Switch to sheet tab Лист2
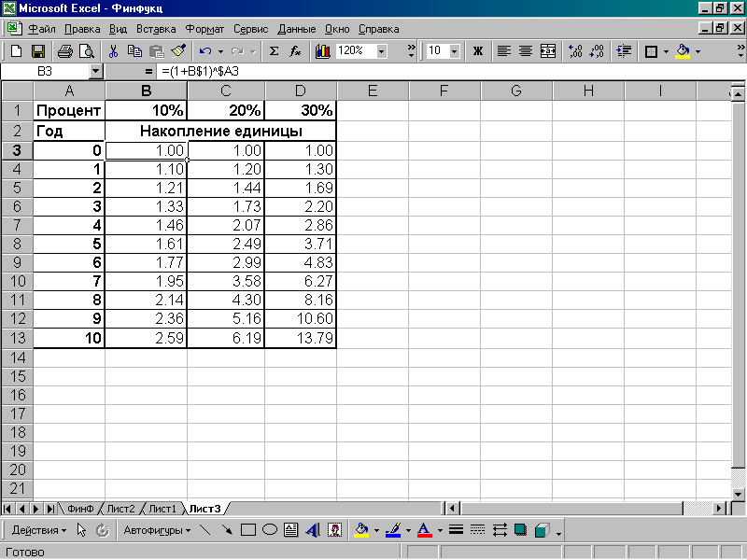The height and width of the screenshot is (560, 747). point(120,509)
